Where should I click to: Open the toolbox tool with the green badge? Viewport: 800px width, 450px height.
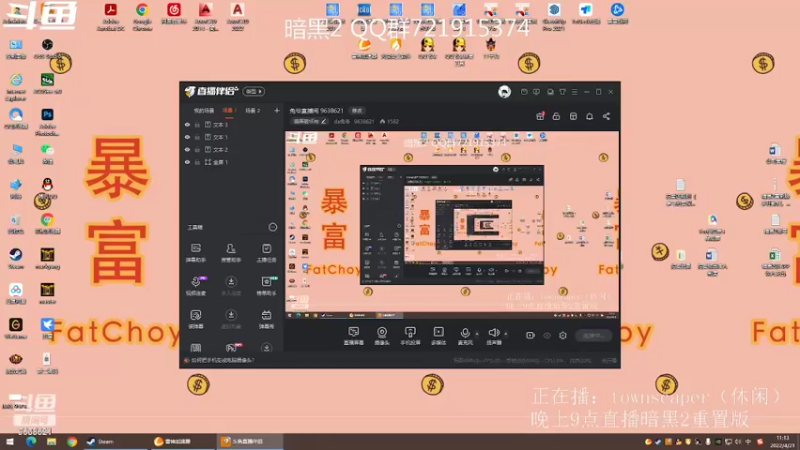tap(266, 286)
